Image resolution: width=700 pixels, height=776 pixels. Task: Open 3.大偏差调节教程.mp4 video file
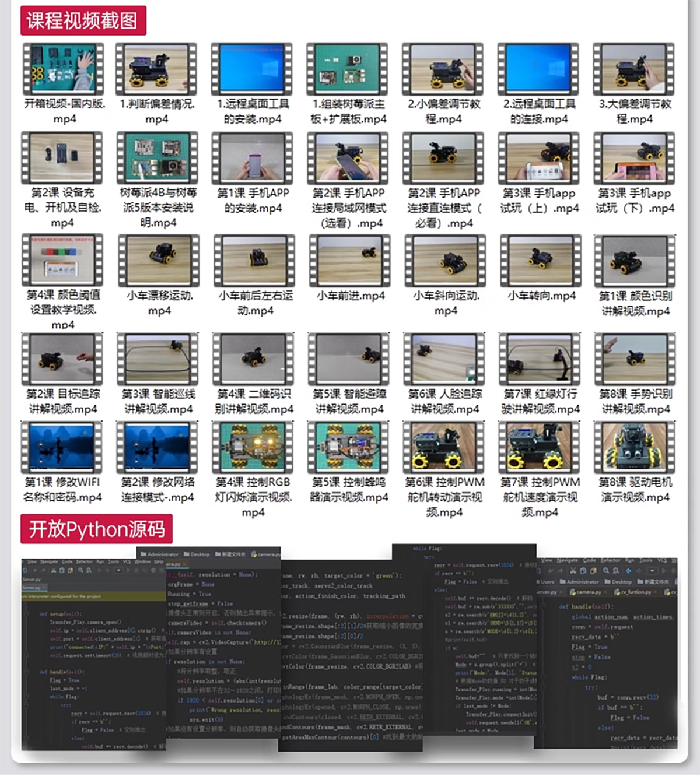click(633, 69)
